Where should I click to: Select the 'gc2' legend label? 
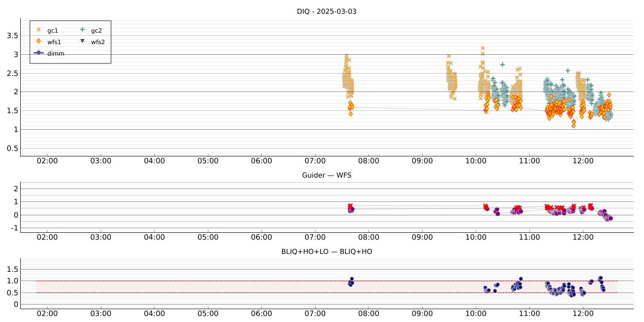pos(96,30)
